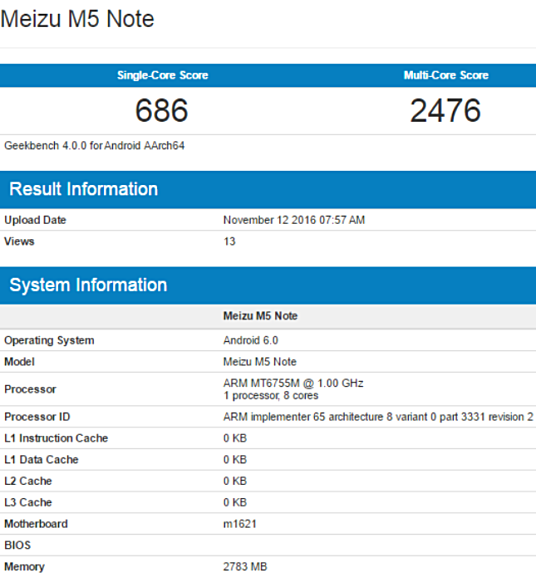Image resolution: width=536 pixels, height=577 pixels.
Task: Select the 2783 MB memory value
Action: [x=245, y=567]
